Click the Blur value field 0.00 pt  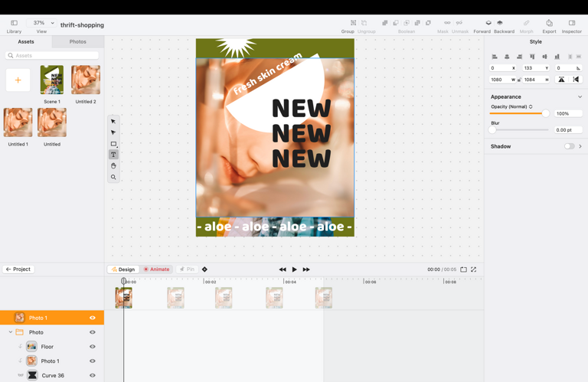[568, 129]
